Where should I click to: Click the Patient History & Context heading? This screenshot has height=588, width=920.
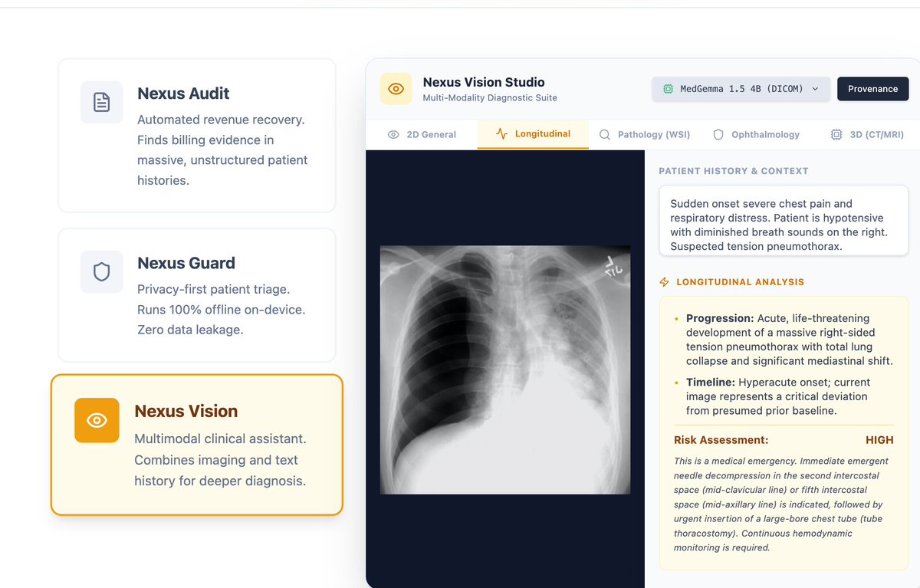734,171
